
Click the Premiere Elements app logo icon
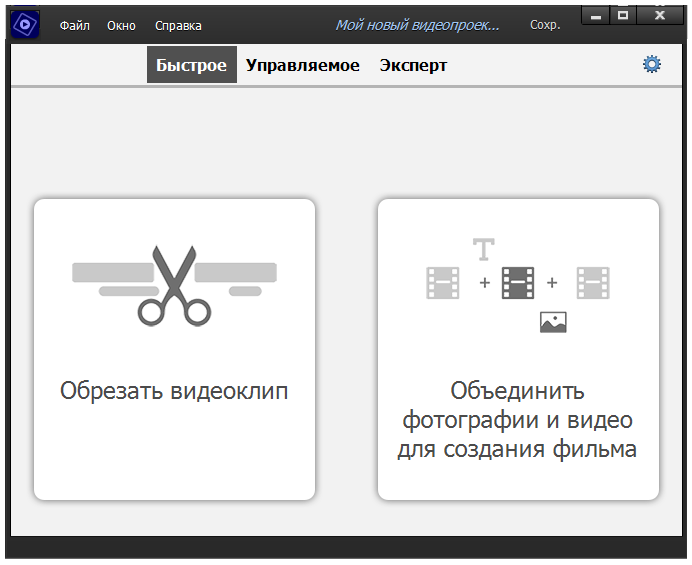point(25,25)
